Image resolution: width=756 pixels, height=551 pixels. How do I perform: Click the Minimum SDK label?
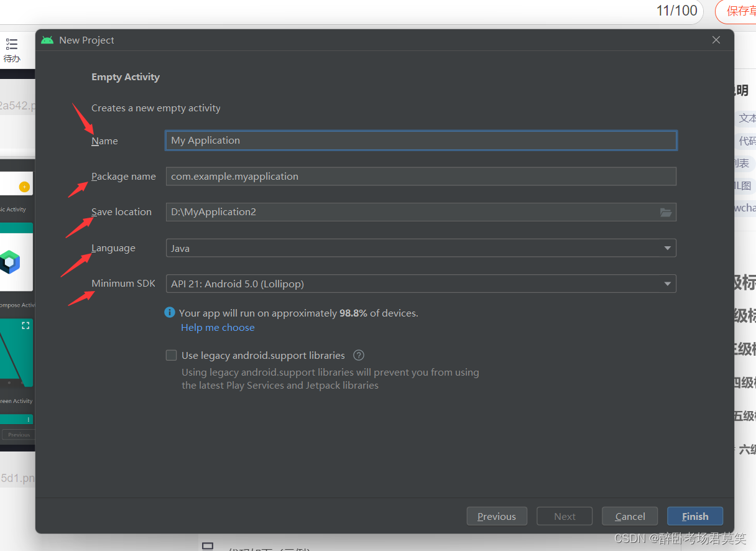point(123,284)
